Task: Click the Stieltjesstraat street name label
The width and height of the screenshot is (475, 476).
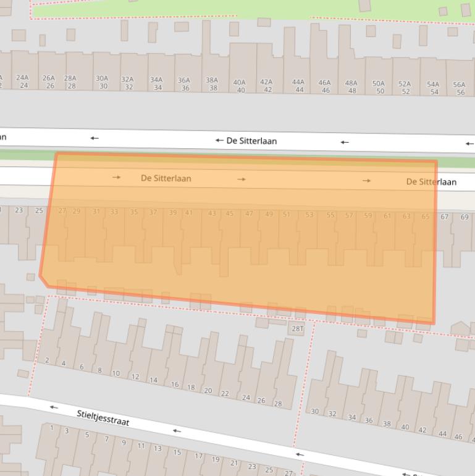Action: [x=103, y=419]
